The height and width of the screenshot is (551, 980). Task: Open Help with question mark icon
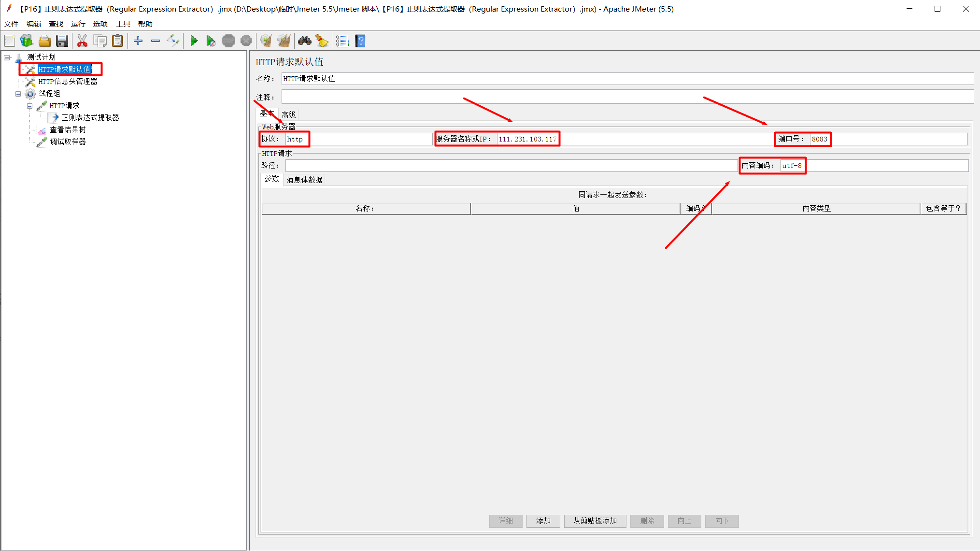tap(360, 41)
